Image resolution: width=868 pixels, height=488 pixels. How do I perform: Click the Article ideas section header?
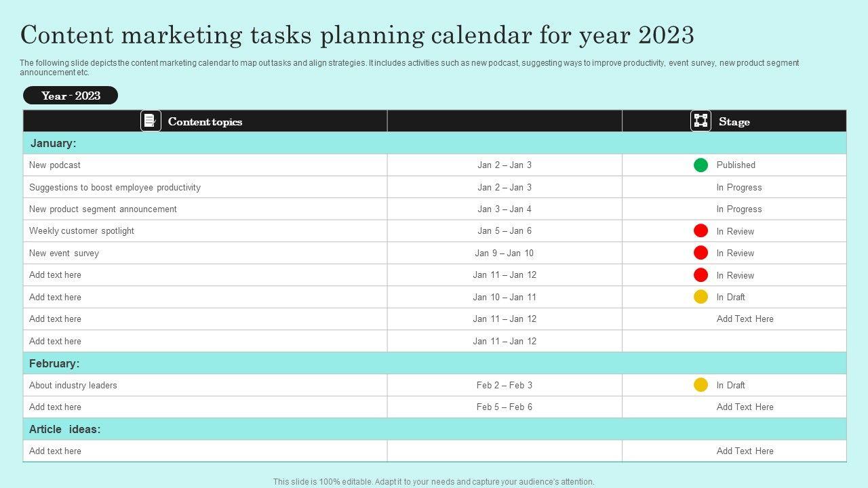64,429
